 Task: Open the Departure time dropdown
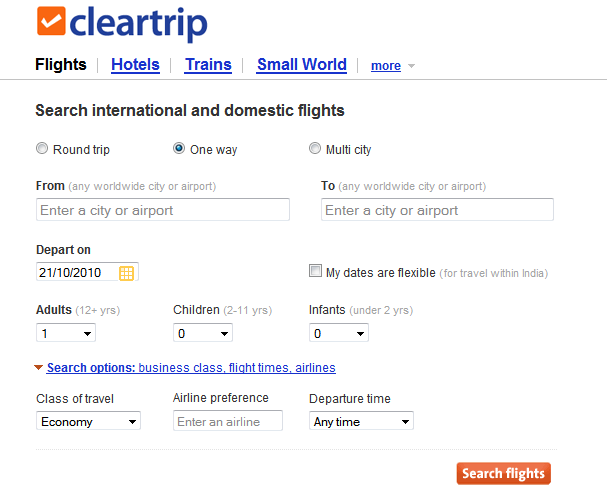tap(361, 421)
